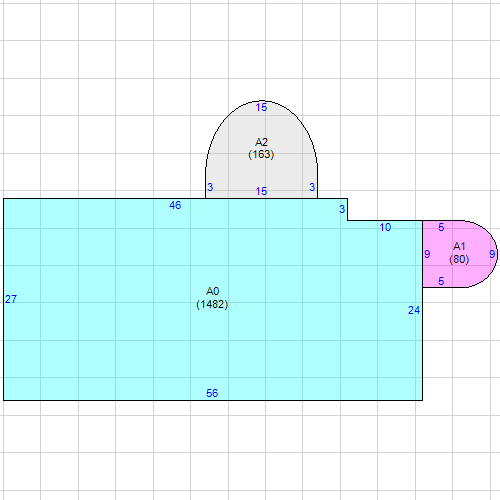The width and height of the screenshot is (500, 500).
Task: Select the 46 top wall dimension
Action: 175,205
